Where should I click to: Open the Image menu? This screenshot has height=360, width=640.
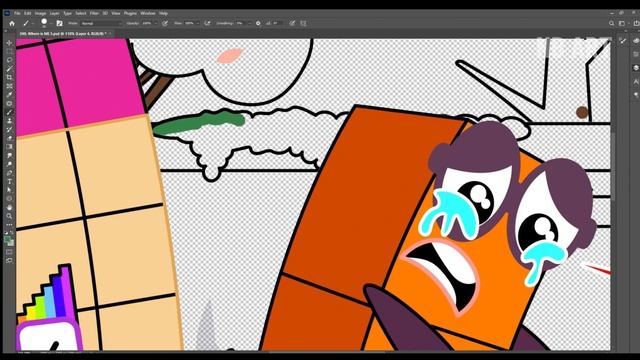(x=40, y=13)
